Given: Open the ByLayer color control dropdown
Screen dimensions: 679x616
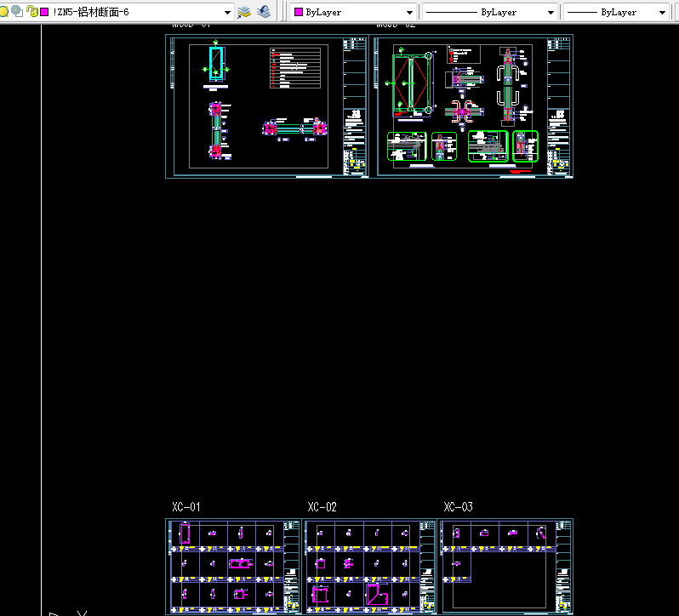Looking at the screenshot, I should click(x=409, y=13).
